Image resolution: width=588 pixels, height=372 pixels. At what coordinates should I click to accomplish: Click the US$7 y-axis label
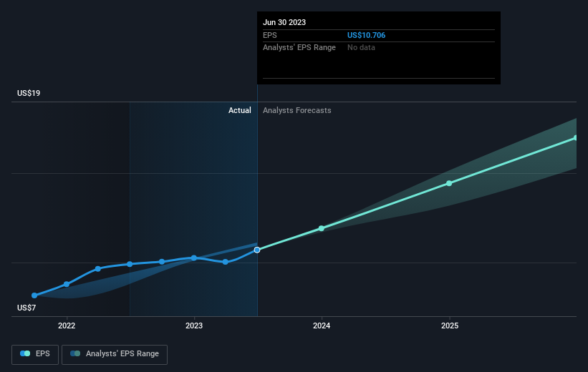27,308
